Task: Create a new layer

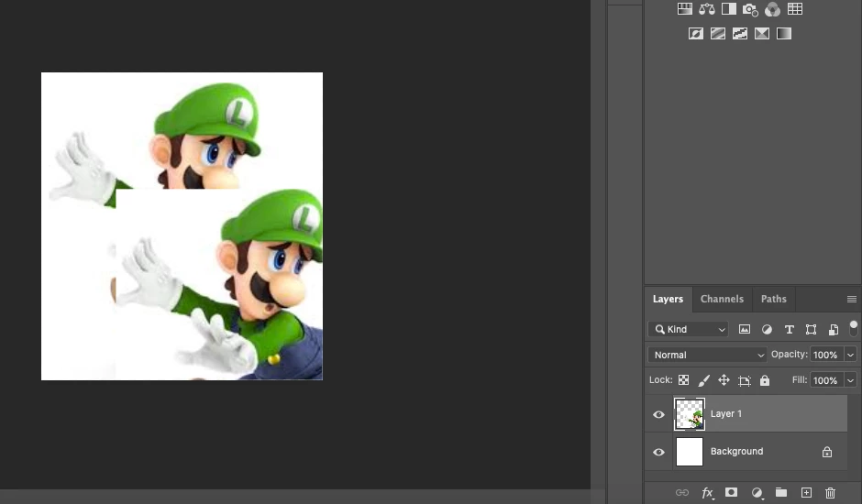Action: 806,492
